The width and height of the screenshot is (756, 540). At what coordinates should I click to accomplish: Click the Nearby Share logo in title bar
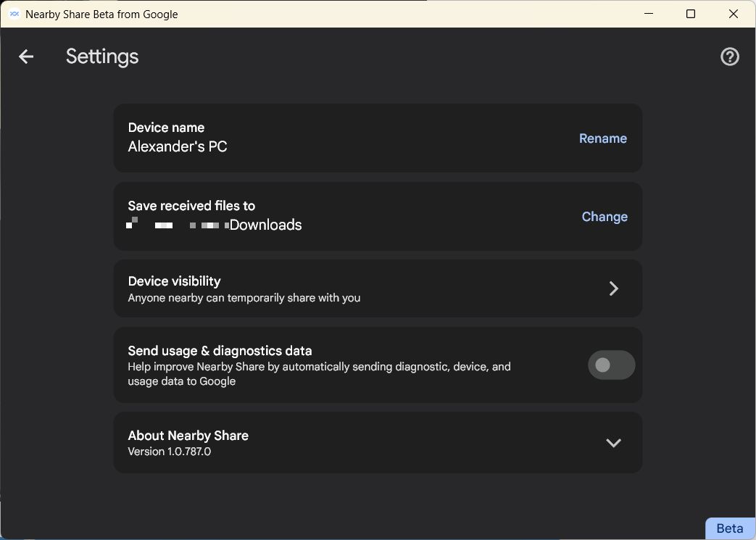point(14,14)
